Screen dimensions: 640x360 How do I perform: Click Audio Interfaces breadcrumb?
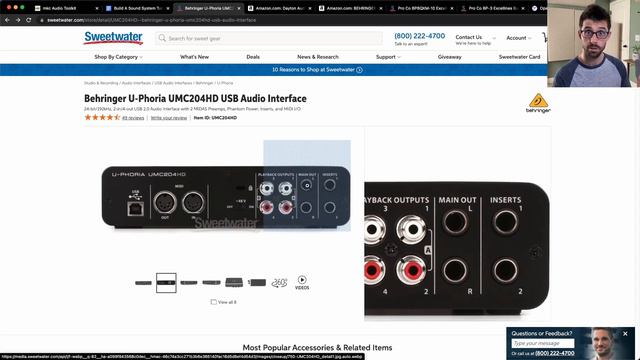point(136,83)
